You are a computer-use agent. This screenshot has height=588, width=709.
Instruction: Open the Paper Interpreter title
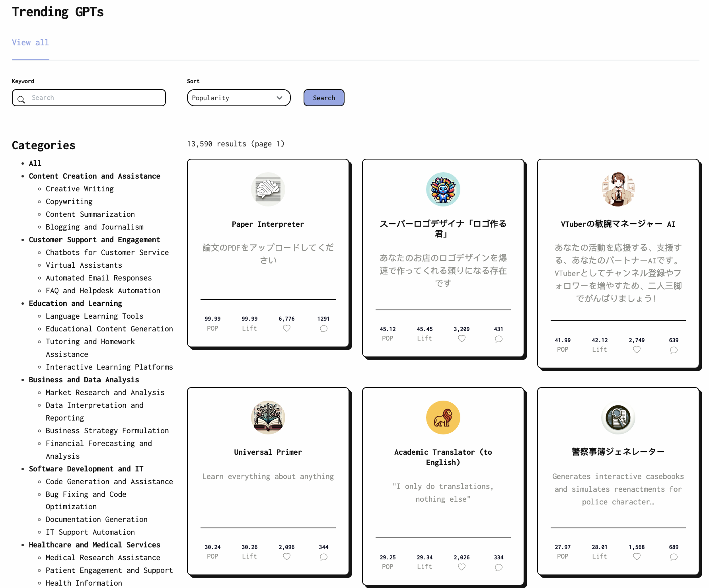click(268, 224)
